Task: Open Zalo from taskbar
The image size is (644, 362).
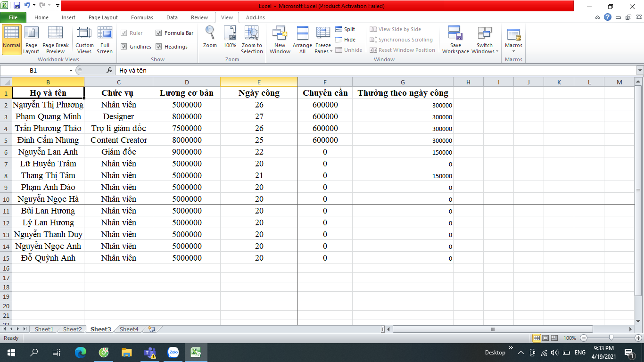Action: coord(173,352)
